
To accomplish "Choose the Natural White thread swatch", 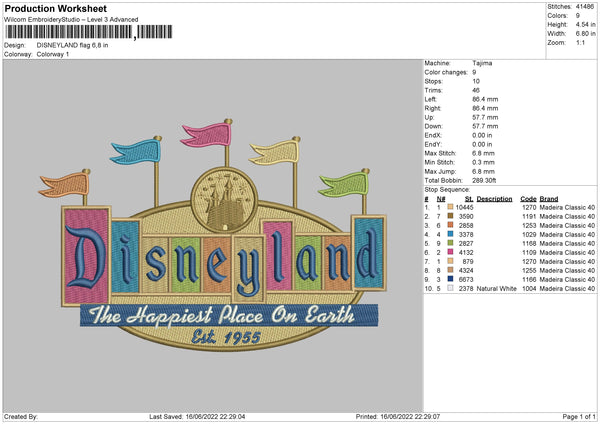I will 450,288.
